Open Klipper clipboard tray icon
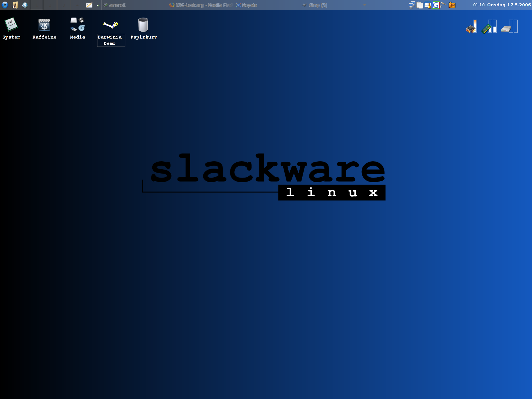The width and height of the screenshot is (532, 399). pyautogui.click(x=420, y=5)
